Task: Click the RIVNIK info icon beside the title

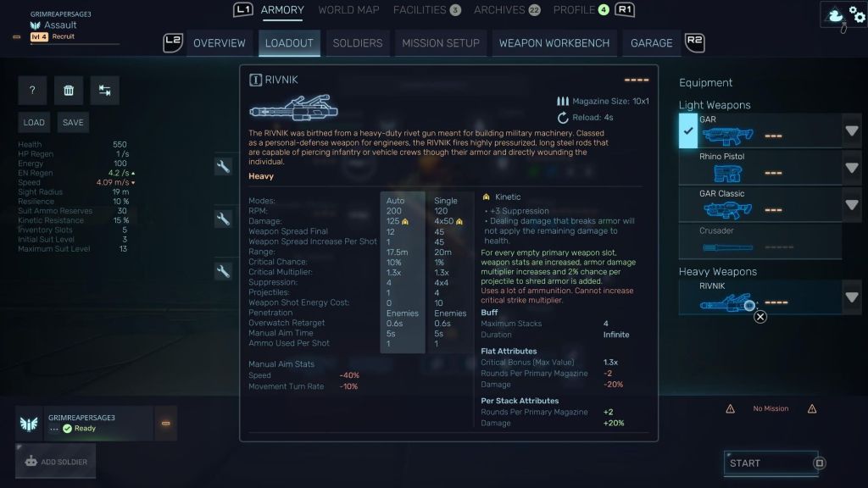Action: (x=255, y=80)
